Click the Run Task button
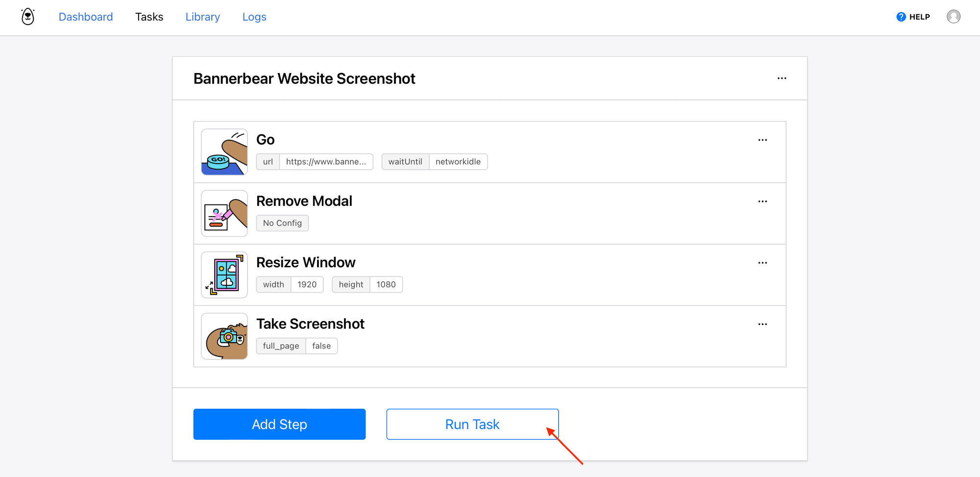 [x=472, y=424]
